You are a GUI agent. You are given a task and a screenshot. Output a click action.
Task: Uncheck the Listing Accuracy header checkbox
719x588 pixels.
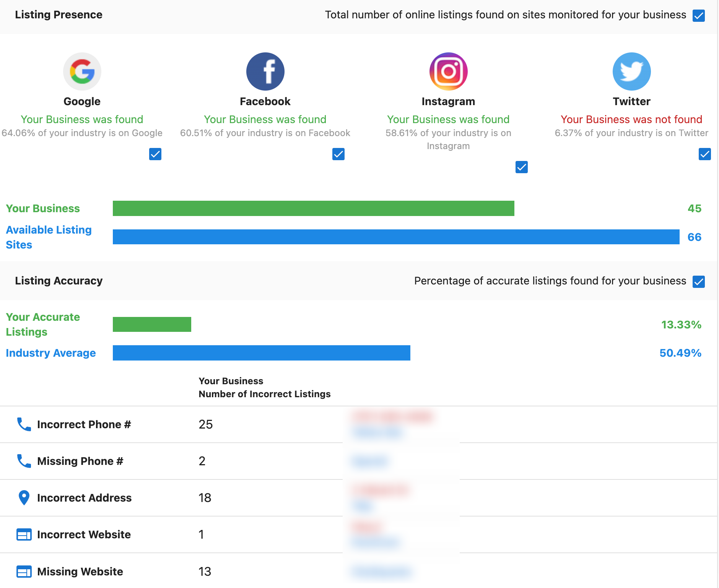699,282
